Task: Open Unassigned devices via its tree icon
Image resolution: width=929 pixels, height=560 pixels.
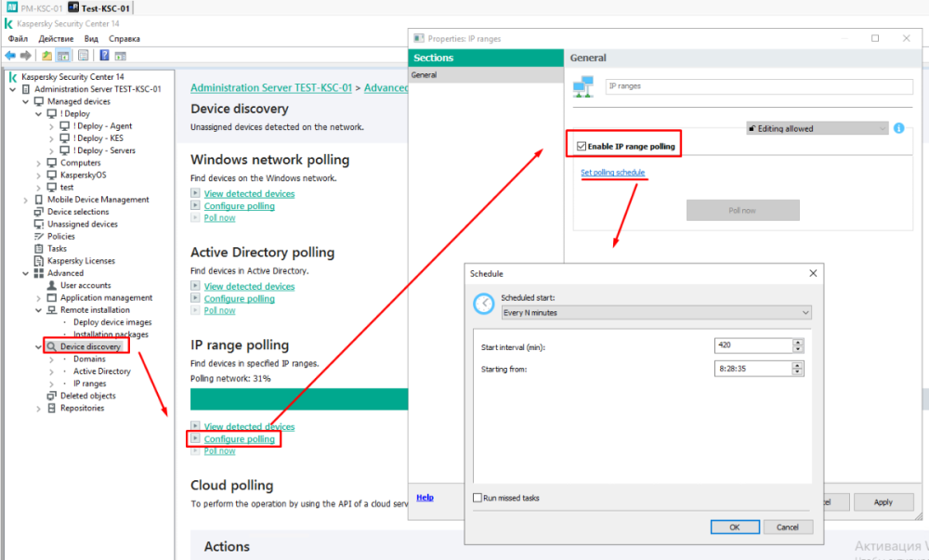Action: (x=38, y=225)
